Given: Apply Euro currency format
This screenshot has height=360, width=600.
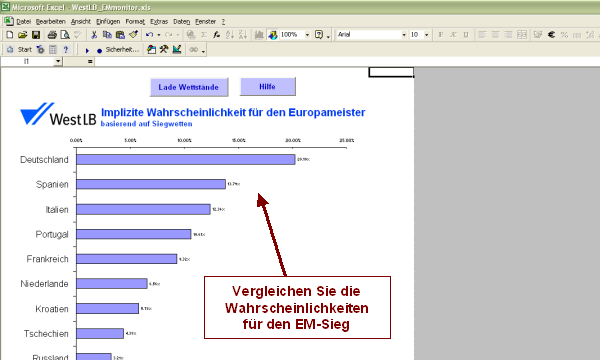Looking at the screenshot, I should point(551,35).
